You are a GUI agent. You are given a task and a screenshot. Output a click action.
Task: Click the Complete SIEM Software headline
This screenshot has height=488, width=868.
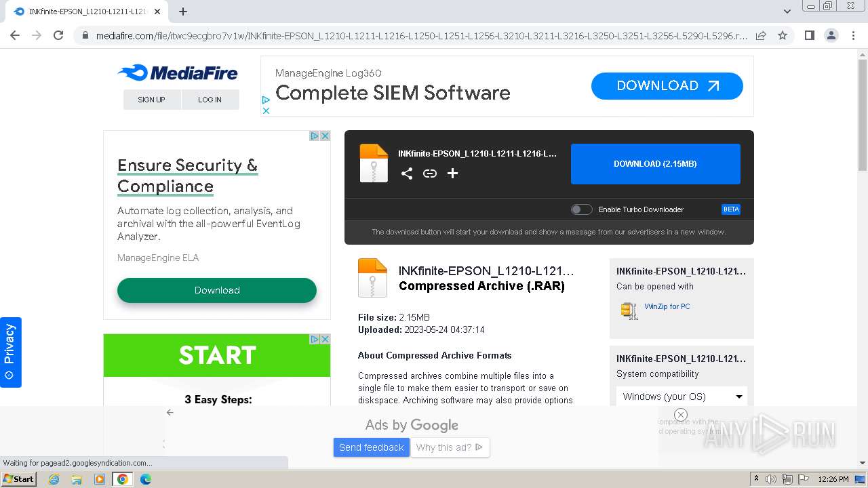pos(393,93)
